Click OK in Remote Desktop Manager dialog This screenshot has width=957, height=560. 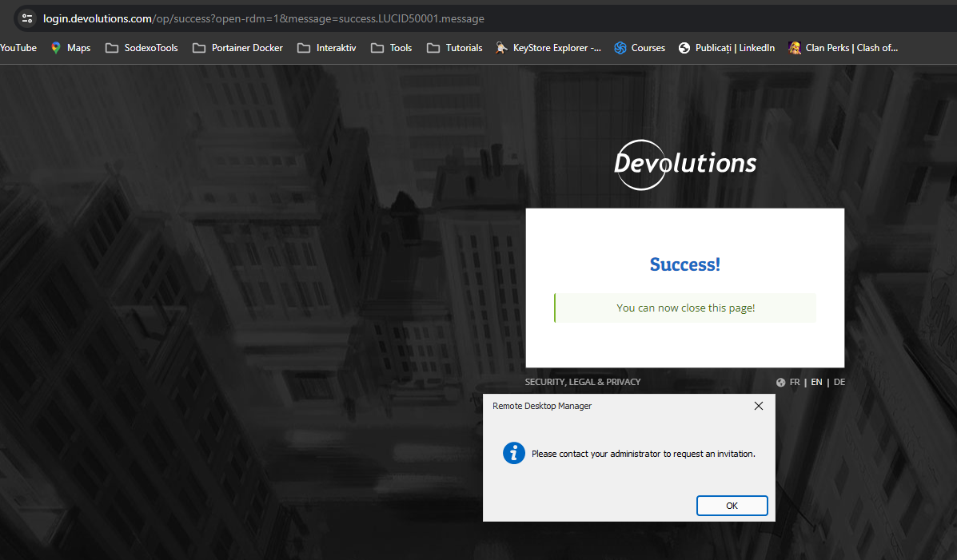pyautogui.click(x=732, y=506)
